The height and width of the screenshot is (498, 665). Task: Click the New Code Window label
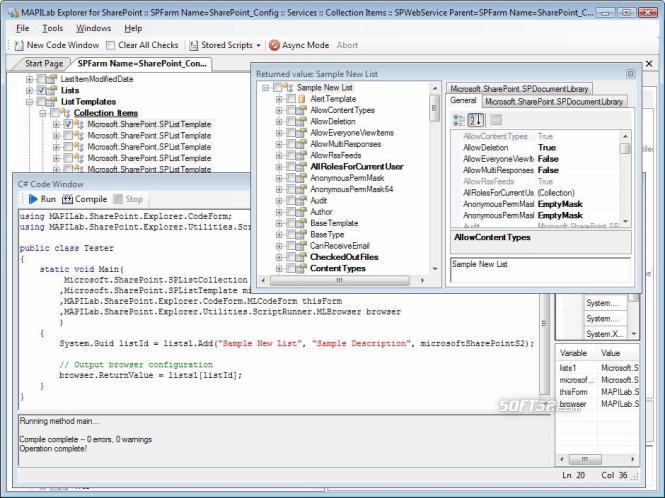(x=63, y=45)
